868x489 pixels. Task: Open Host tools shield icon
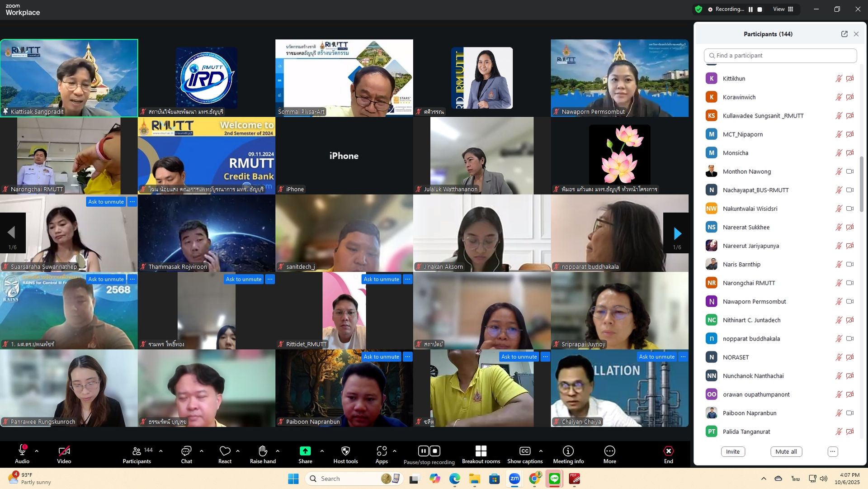(x=345, y=451)
